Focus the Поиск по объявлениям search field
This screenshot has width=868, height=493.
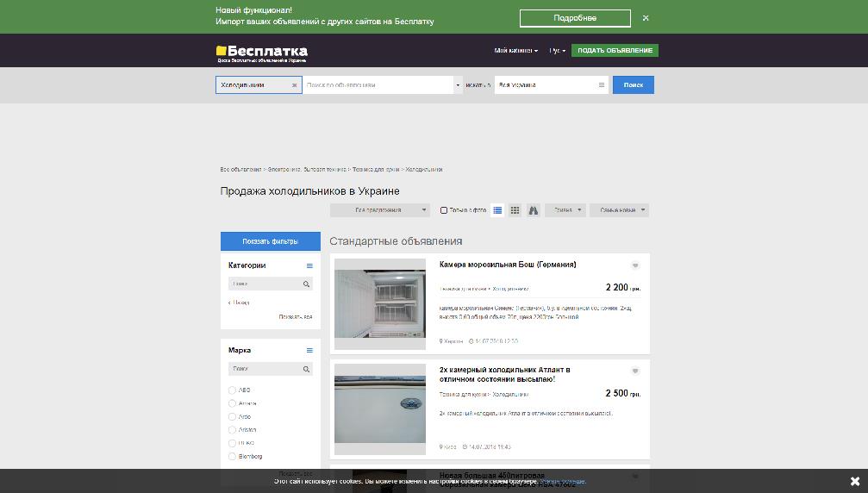(x=378, y=85)
